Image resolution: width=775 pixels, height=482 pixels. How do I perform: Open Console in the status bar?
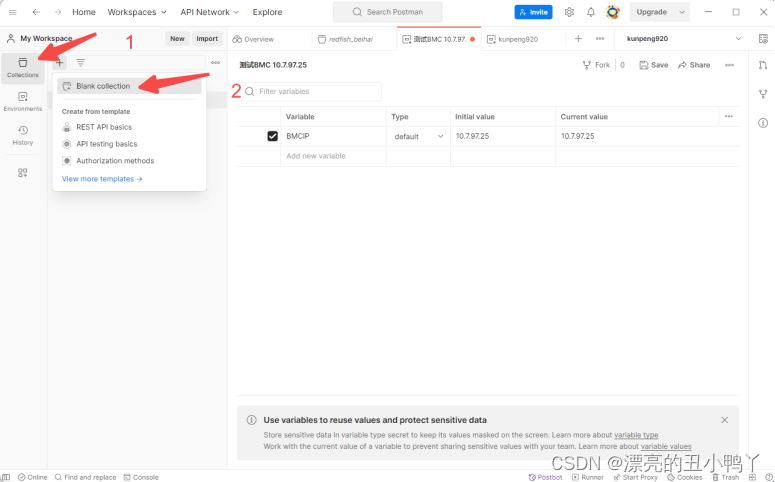tap(141, 477)
